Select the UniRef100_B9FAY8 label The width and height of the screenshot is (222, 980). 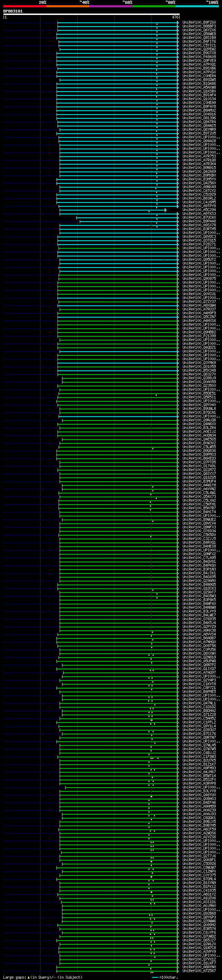(x=199, y=106)
